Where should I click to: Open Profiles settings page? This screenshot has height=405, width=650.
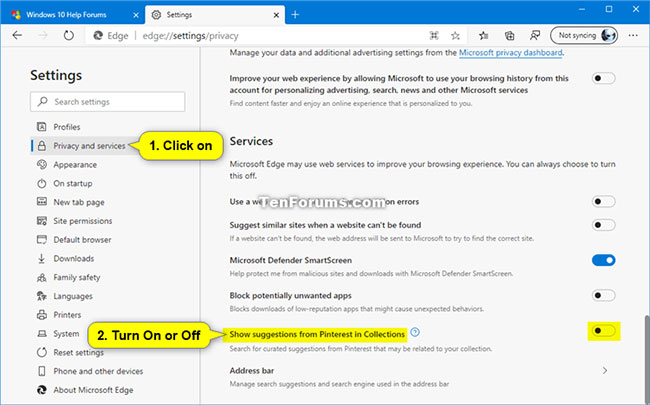click(67, 127)
